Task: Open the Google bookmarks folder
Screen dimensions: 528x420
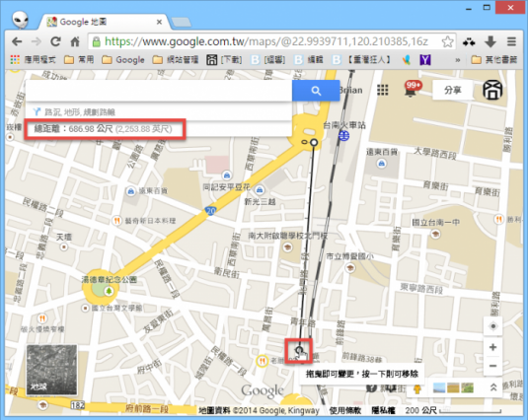Action: pos(123,60)
